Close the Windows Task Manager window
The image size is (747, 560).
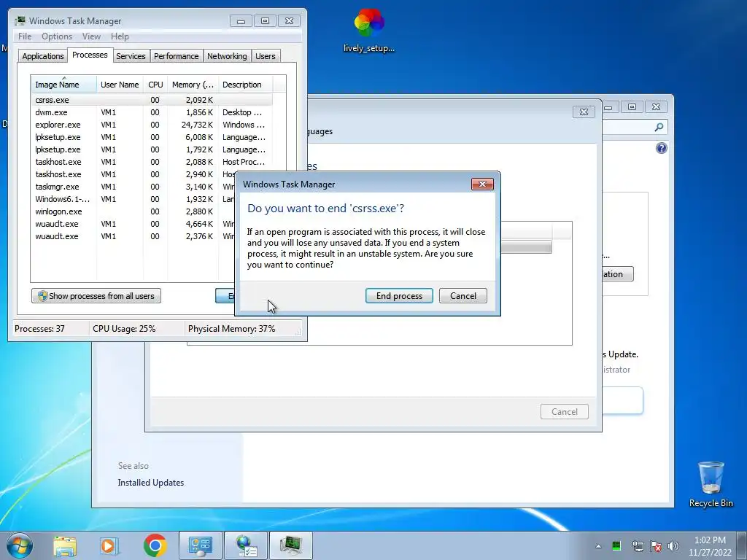(x=289, y=21)
